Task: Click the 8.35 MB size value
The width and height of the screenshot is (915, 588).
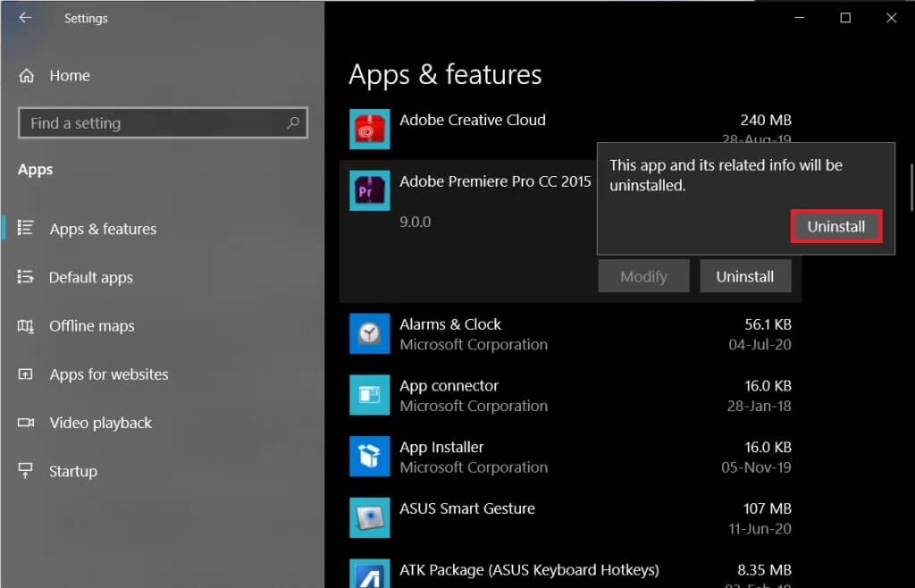Action: [x=765, y=569]
